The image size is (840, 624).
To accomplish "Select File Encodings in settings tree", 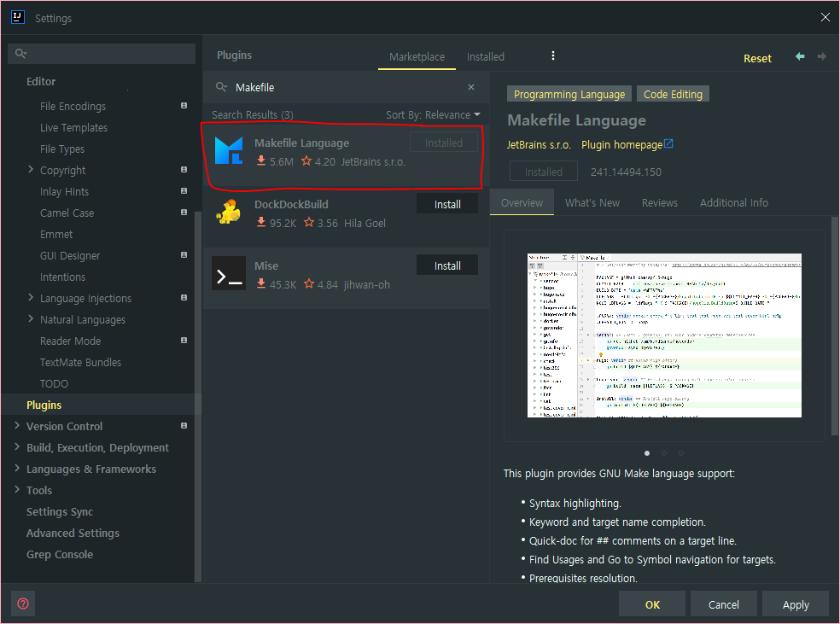I will (73, 106).
